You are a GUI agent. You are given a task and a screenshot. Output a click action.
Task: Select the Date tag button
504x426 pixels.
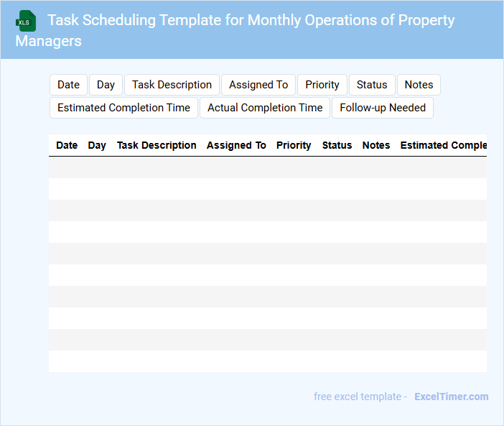click(x=68, y=85)
